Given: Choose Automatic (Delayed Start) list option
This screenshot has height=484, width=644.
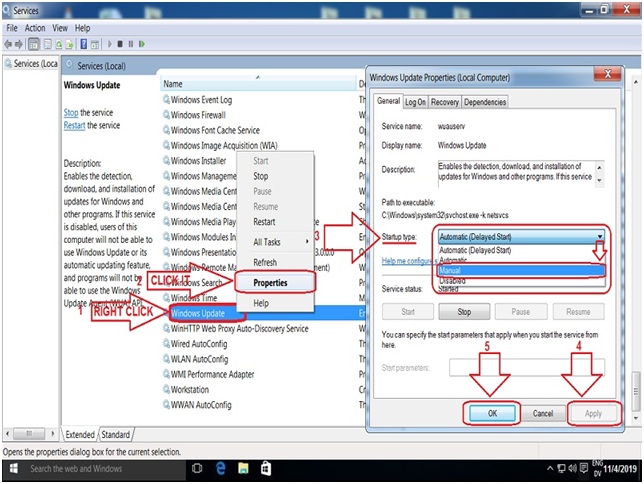Looking at the screenshot, I should point(521,250).
